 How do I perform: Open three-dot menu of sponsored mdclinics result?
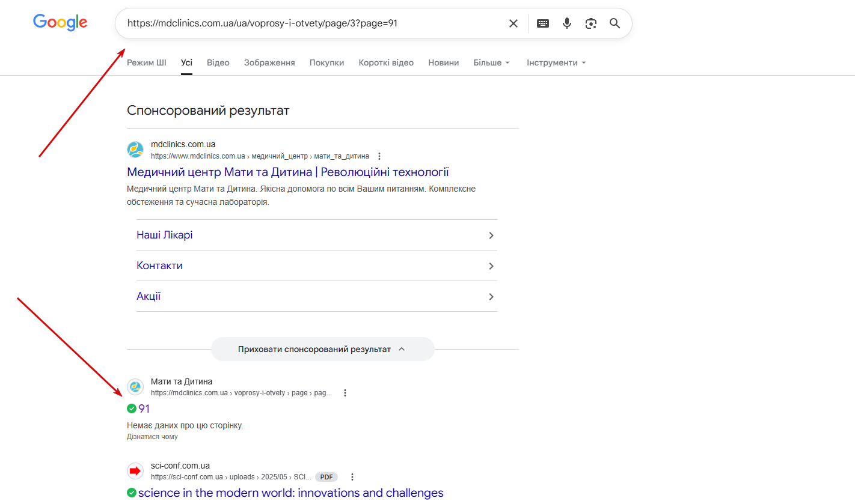379,156
